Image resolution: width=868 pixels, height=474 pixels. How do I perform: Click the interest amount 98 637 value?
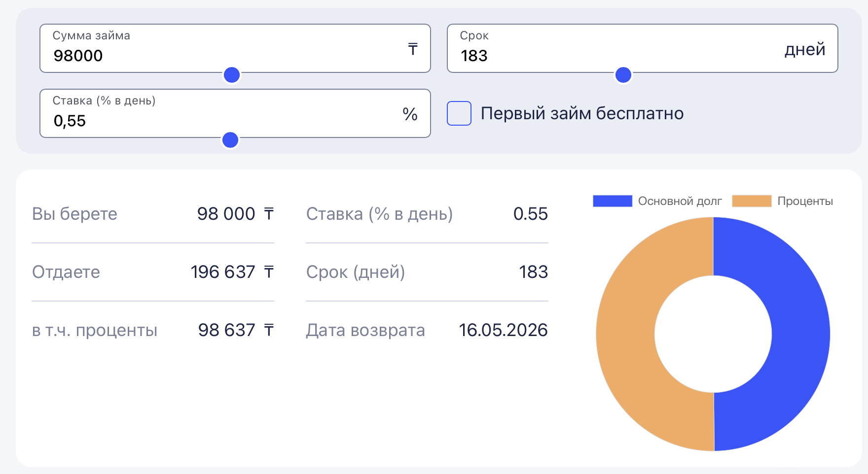pyautogui.click(x=226, y=330)
